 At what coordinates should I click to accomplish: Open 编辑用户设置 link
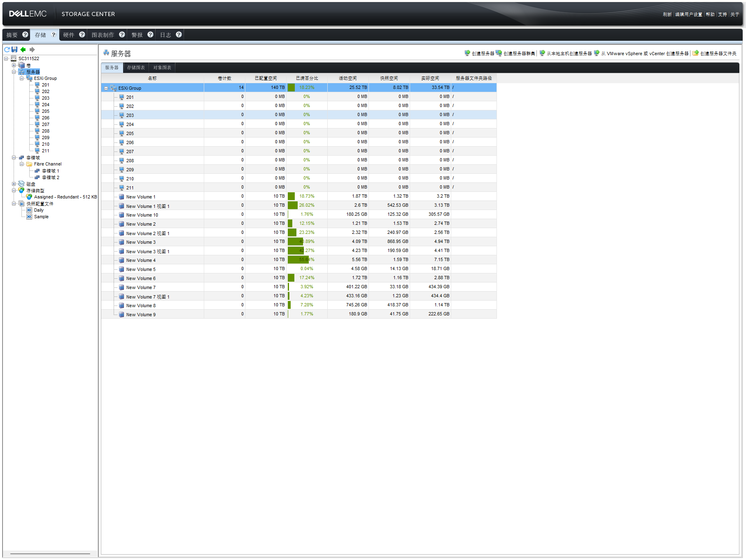[689, 14]
